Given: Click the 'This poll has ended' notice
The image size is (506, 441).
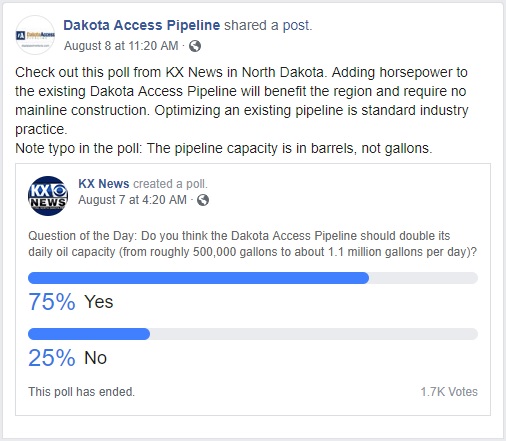Looking at the screenshot, I should 81,392.
